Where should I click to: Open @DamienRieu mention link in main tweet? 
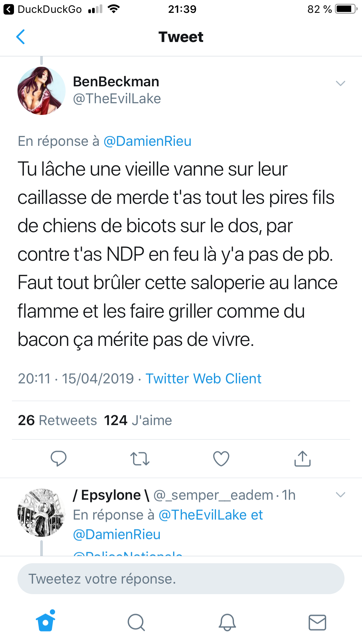pos(147,141)
